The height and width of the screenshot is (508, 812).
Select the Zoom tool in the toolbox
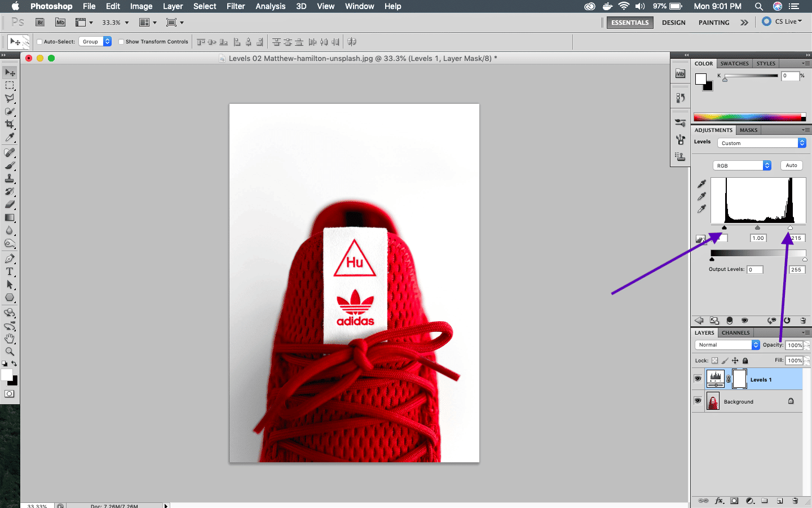point(10,352)
